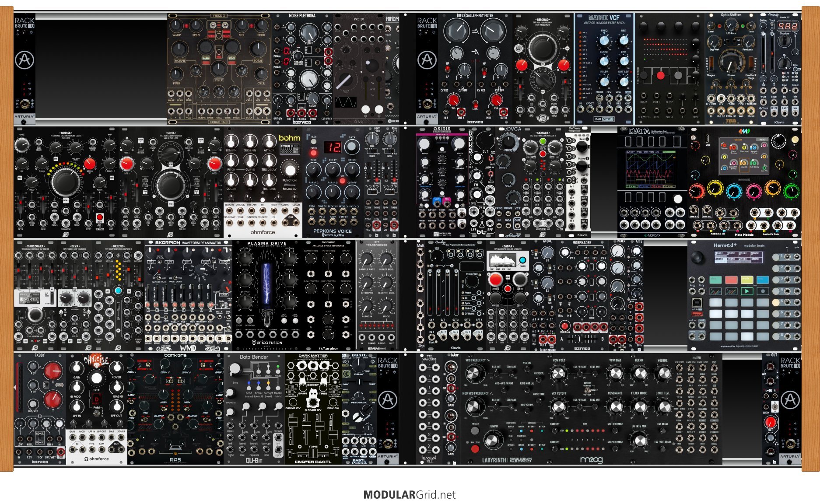Viewport: 820px width, 504px height.
Task: Click the Casper Bastl logo on Dark Matter
Action: coord(313,462)
